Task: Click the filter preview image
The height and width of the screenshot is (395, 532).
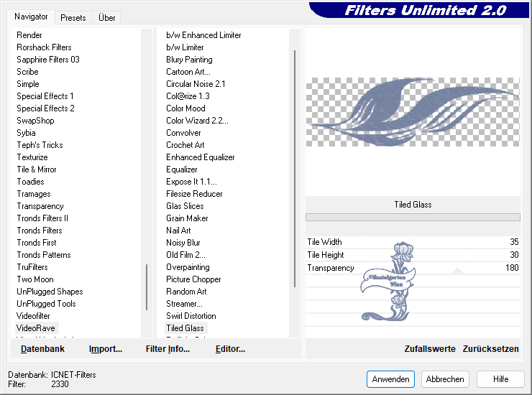Action: [413, 112]
